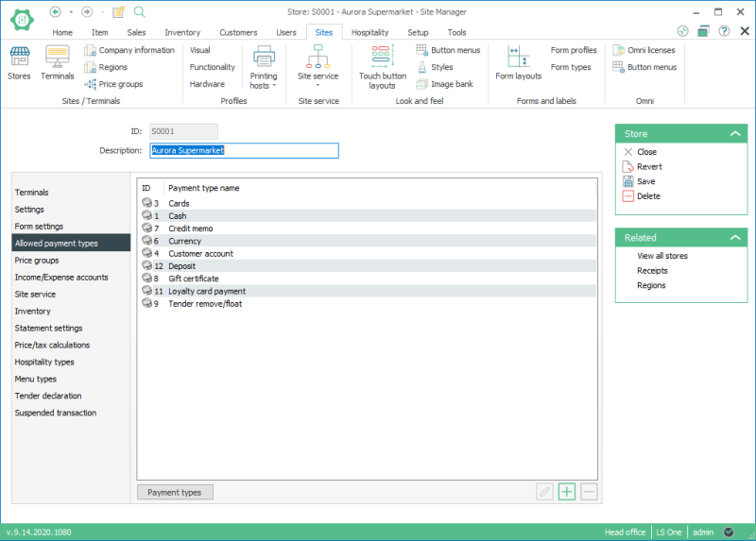Click the Regions related link
756x541 pixels.
pyautogui.click(x=651, y=285)
